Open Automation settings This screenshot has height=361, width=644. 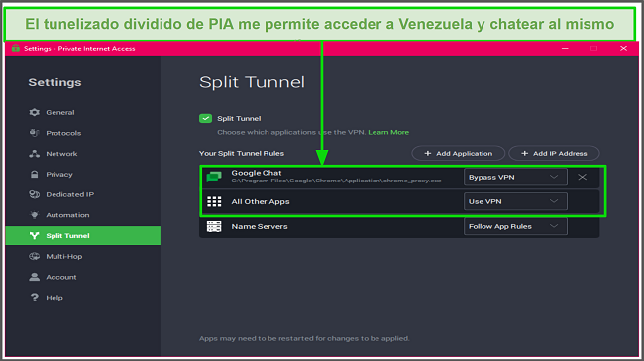(x=83, y=215)
